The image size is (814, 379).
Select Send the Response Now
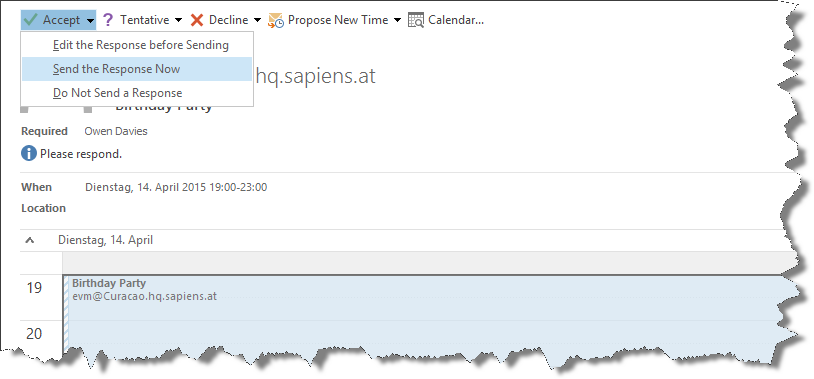coord(137,69)
